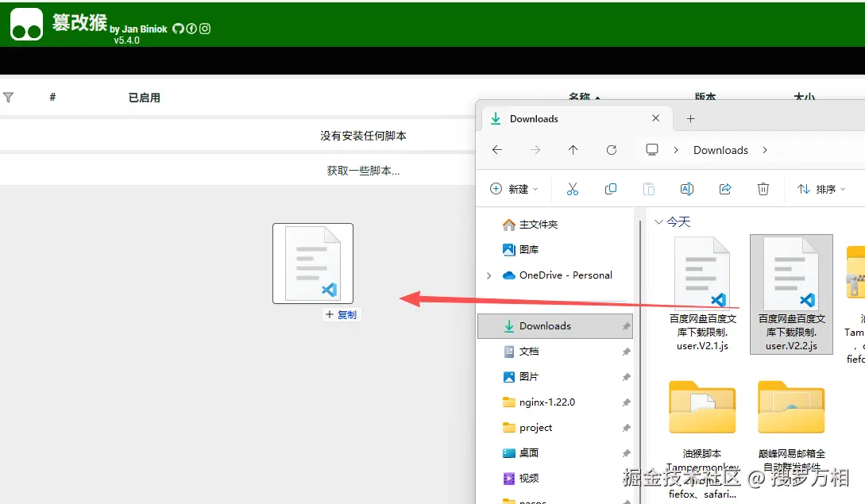Select the 巅峰网易邮箱全自动群发邮件 folder
Screen dimensions: 865x504
[x=791, y=427]
